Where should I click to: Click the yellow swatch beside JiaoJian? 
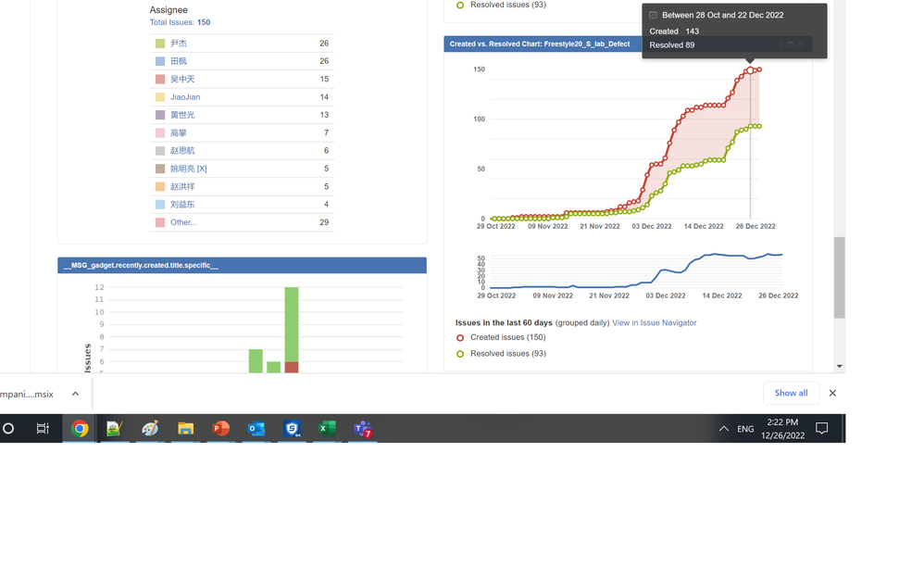coord(160,97)
